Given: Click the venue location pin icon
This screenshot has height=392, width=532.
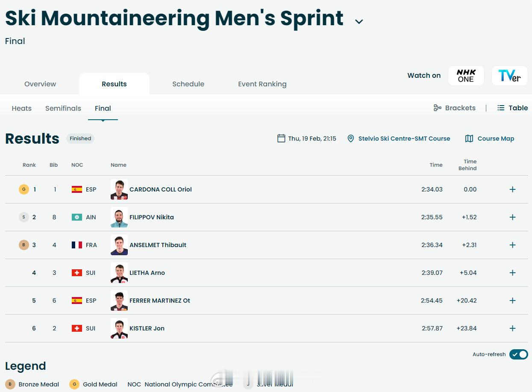Looking at the screenshot, I should pyautogui.click(x=350, y=139).
